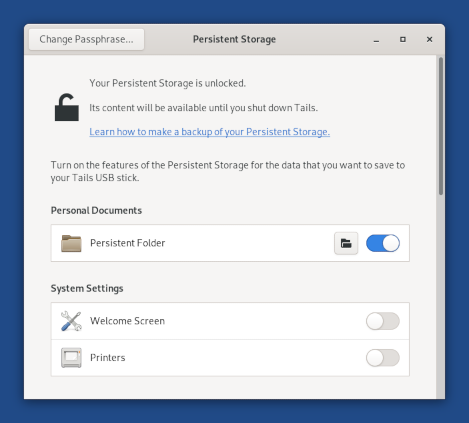The image size is (469, 423).
Task: Click the Change Passphrase button
Action: [x=86, y=39]
